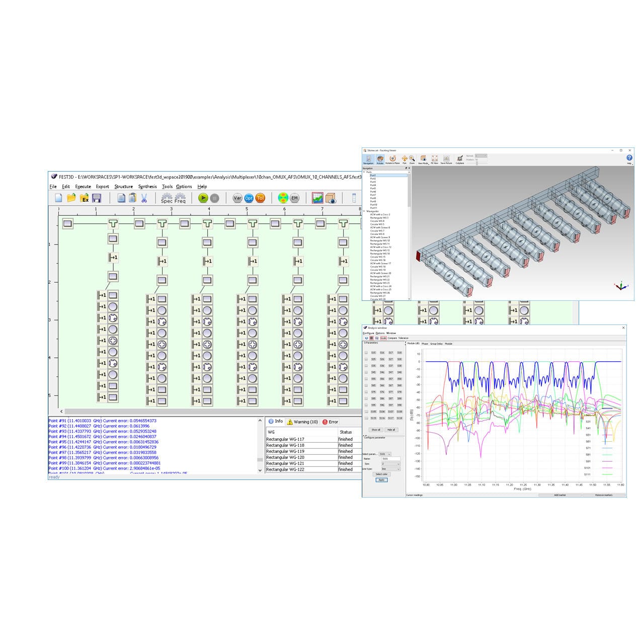Click Save Picture in Facting Viewer
Viewport: 644px width, 644px height.
coord(447,158)
